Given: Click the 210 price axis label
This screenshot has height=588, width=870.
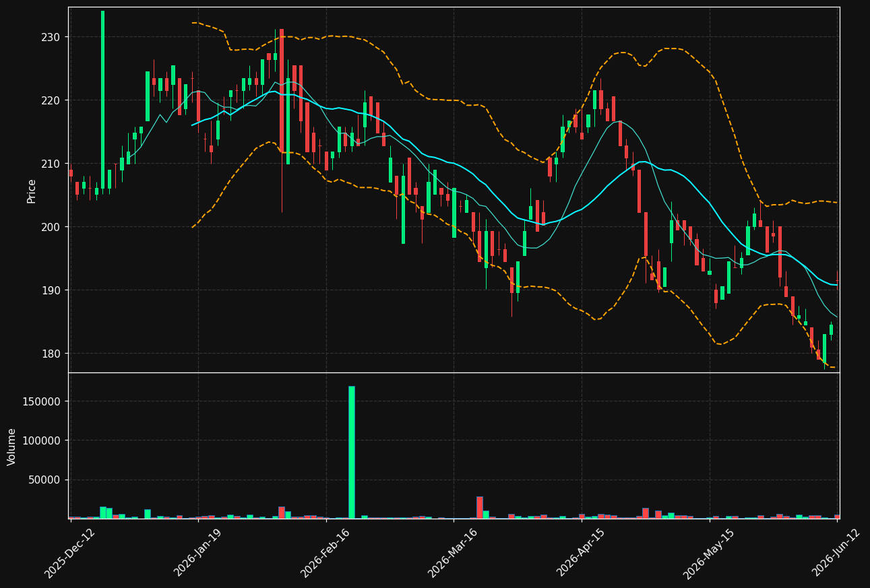Looking at the screenshot, I should point(51,164).
